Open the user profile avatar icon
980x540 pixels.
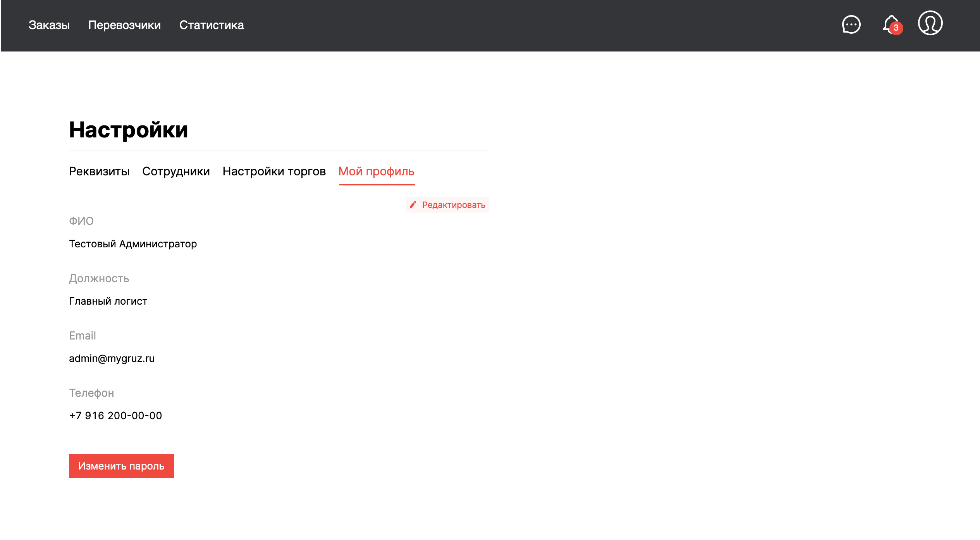click(x=930, y=24)
